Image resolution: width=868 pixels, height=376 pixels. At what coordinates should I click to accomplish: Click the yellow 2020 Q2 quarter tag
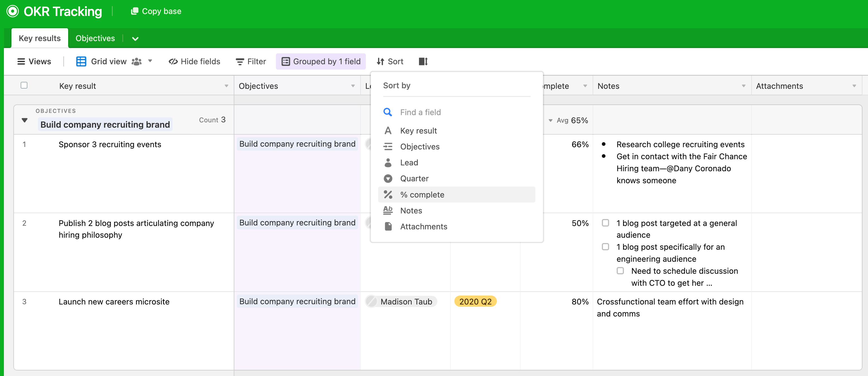point(475,301)
